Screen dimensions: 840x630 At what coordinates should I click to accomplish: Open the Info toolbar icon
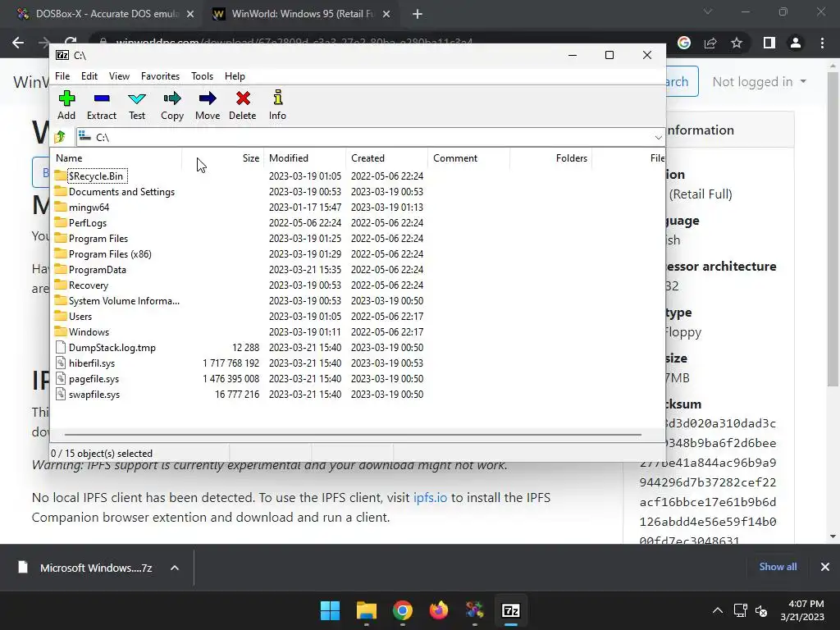pyautogui.click(x=277, y=105)
